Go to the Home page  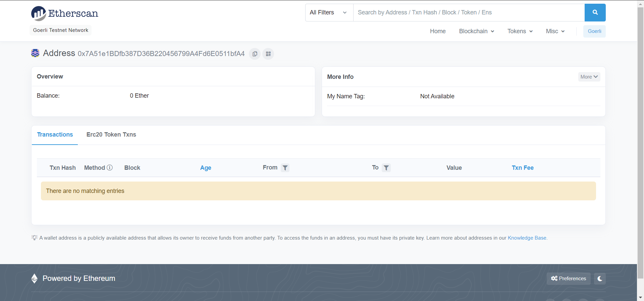pyautogui.click(x=438, y=31)
